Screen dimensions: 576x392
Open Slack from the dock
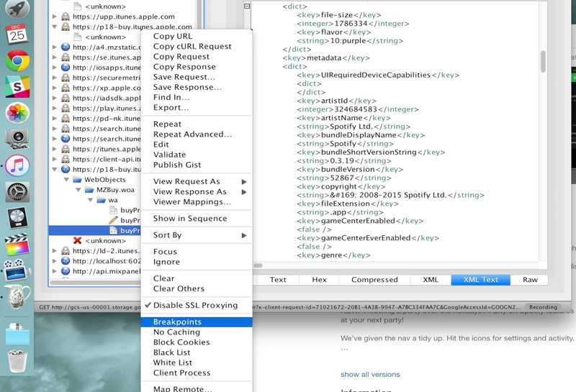tap(17, 86)
